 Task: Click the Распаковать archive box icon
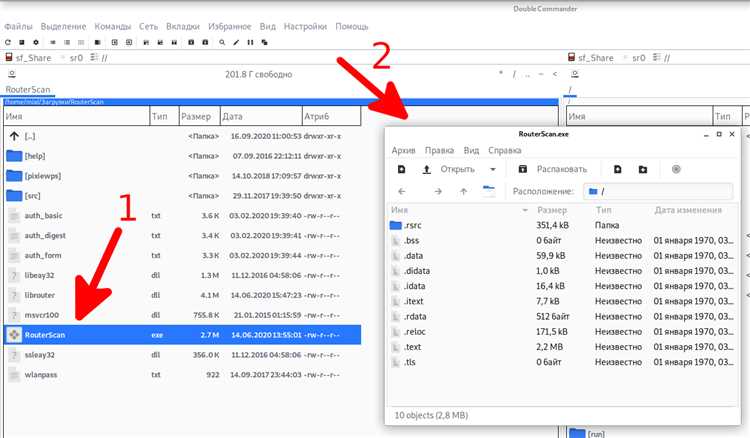[x=523, y=169]
